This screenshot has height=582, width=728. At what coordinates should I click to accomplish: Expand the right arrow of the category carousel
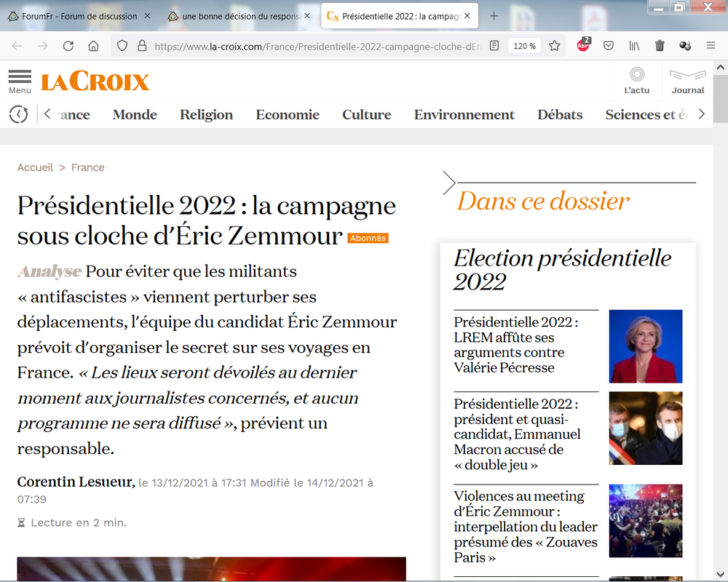tap(701, 113)
